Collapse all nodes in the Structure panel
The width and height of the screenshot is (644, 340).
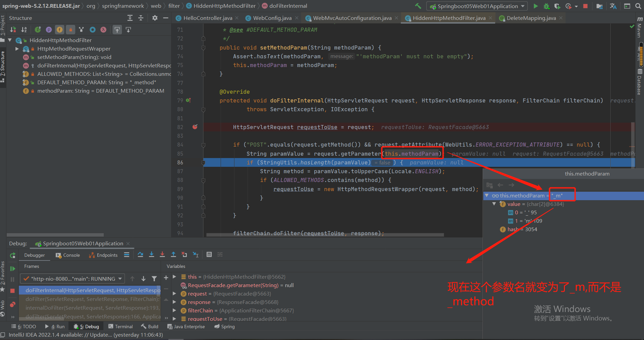tap(141, 18)
